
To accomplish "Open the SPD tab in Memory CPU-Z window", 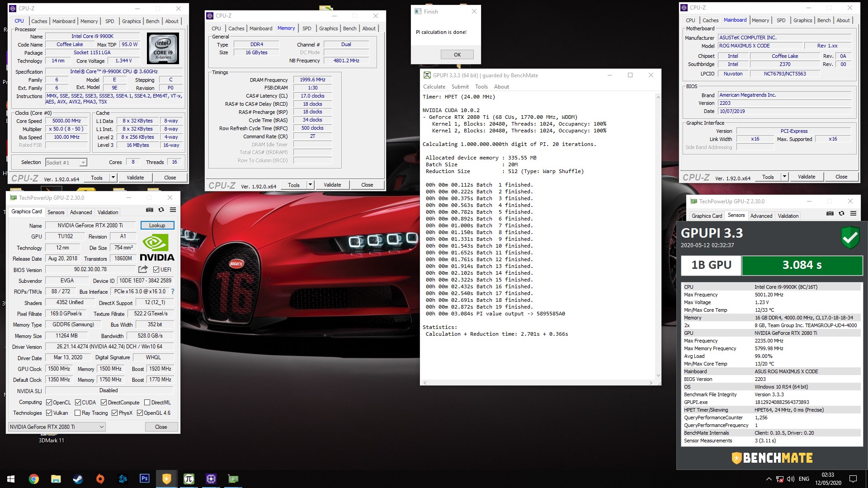I will pos(307,28).
